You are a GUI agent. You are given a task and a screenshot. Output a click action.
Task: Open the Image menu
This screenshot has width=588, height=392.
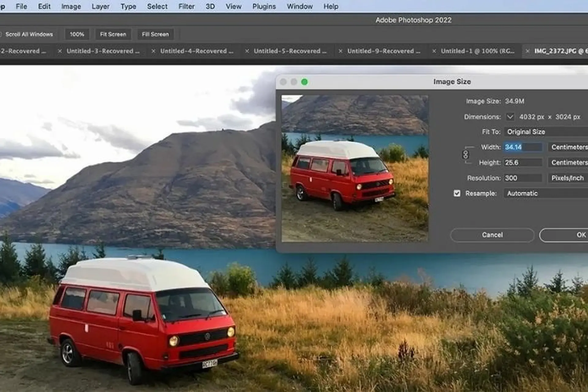(71, 6)
